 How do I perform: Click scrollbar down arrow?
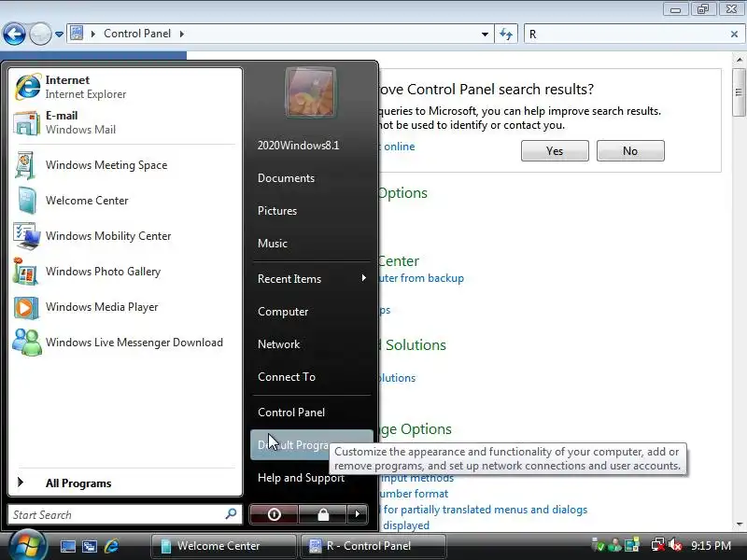click(x=739, y=525)
